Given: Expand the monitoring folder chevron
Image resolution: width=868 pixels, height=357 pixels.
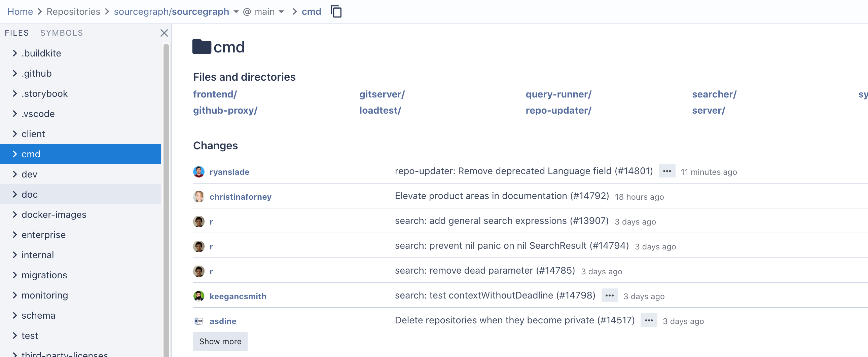Looking at the screenshot, I should (x=14, y=296).
